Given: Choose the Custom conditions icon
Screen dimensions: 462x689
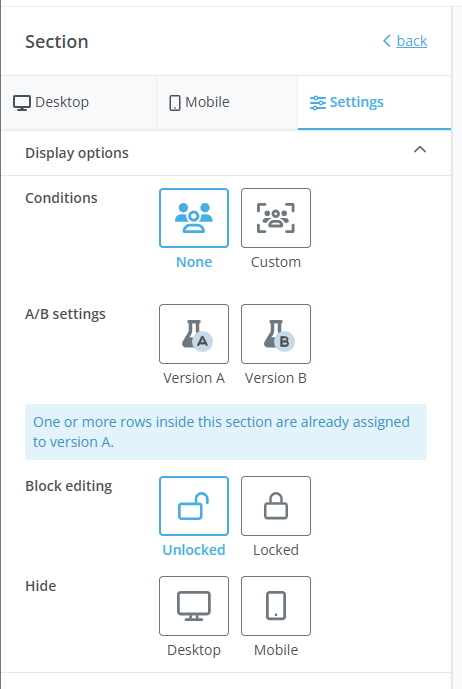Looking at the screenshot, I should [276, 218].
